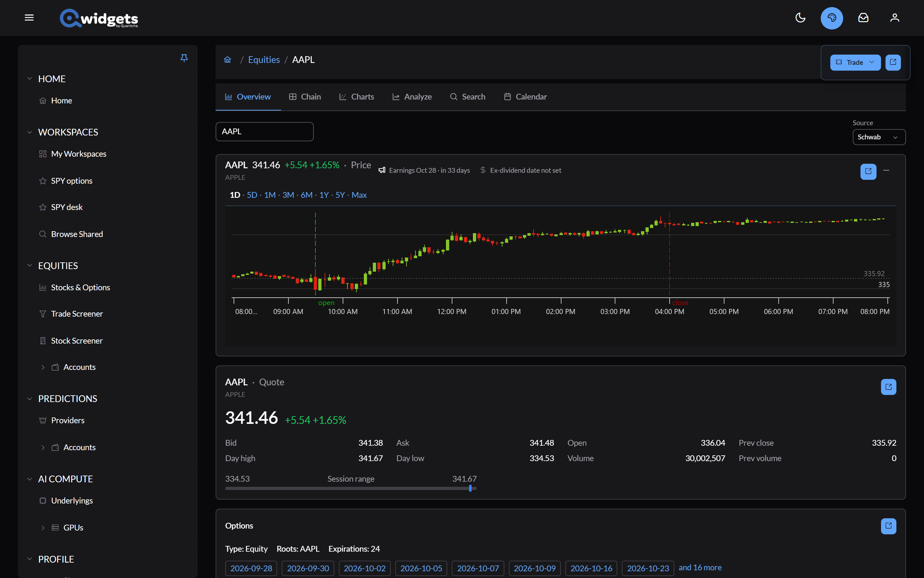Screen dimensions: 924x578
Task: Click the AAPL symbol input field
Action: [x=265, y=132]
